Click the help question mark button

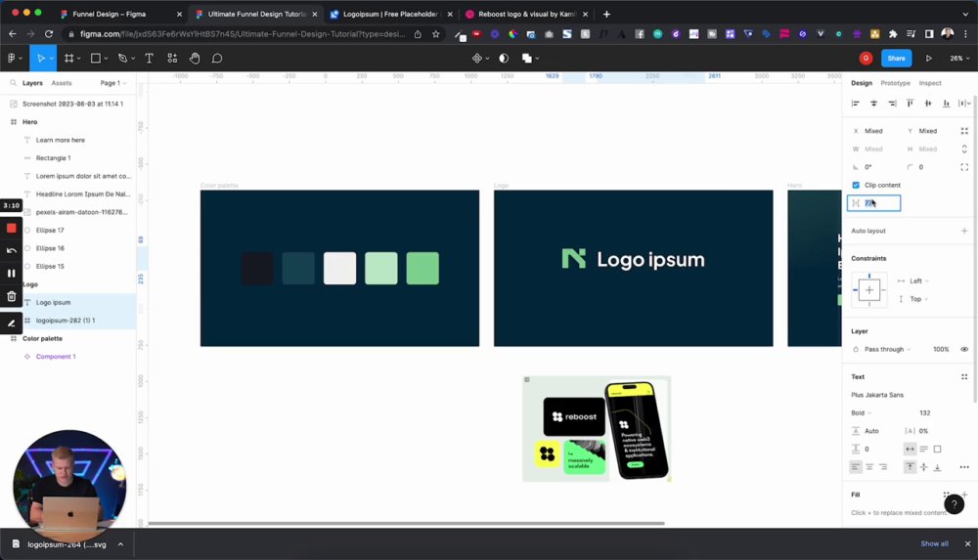[x=954, y=504]
